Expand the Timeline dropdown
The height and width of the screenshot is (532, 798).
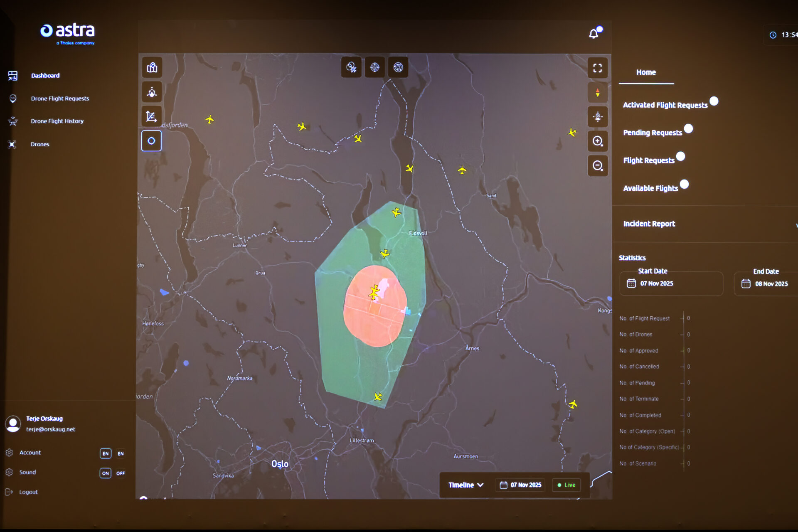(466, 485)
